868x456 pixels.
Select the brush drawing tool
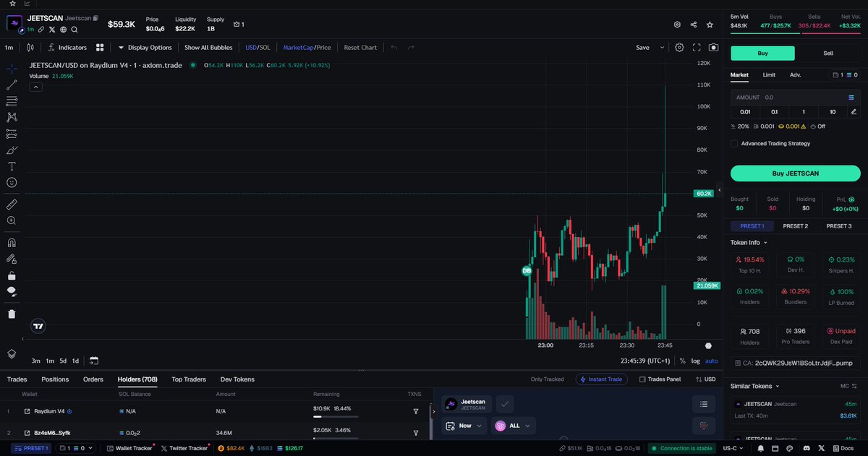tap(12, 150)
